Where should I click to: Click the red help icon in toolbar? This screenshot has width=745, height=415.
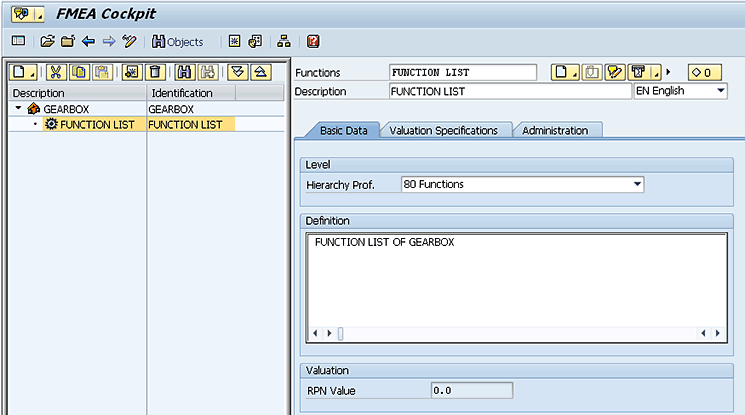[313, 42]
